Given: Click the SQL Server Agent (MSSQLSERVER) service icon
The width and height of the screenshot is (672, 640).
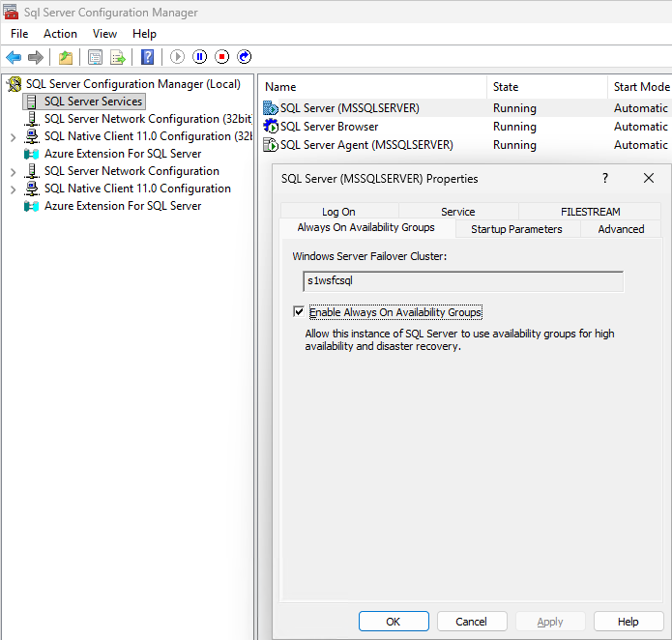Looking at the screenshot, I should coord(271,145).
